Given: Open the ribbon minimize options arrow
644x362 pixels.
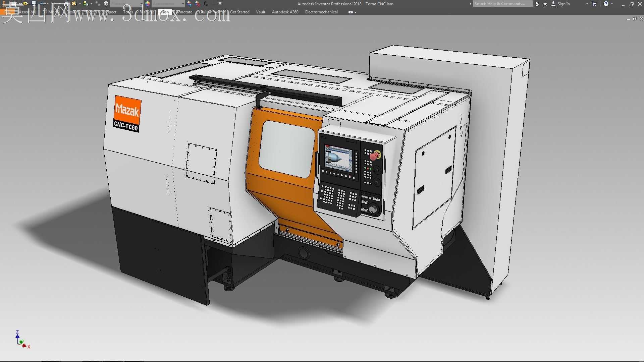Looking at the screenshot, I should coord(356,12).
